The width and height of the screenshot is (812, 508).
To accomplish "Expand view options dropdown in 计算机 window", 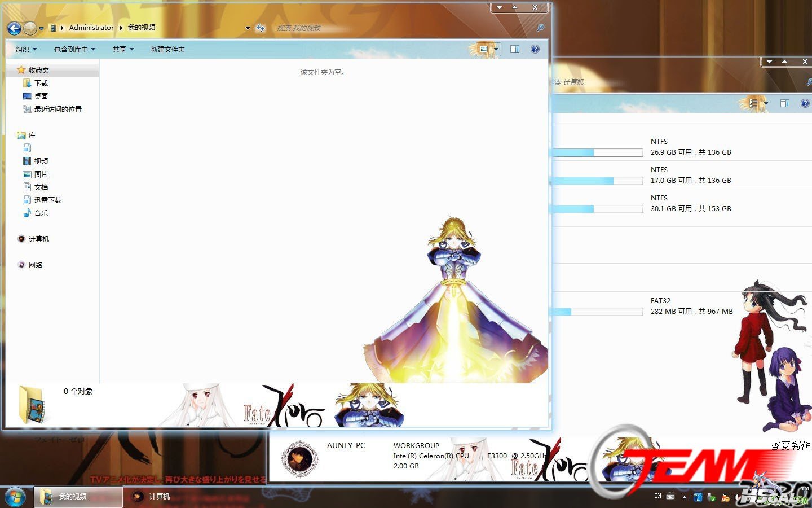I will (766, 103).
